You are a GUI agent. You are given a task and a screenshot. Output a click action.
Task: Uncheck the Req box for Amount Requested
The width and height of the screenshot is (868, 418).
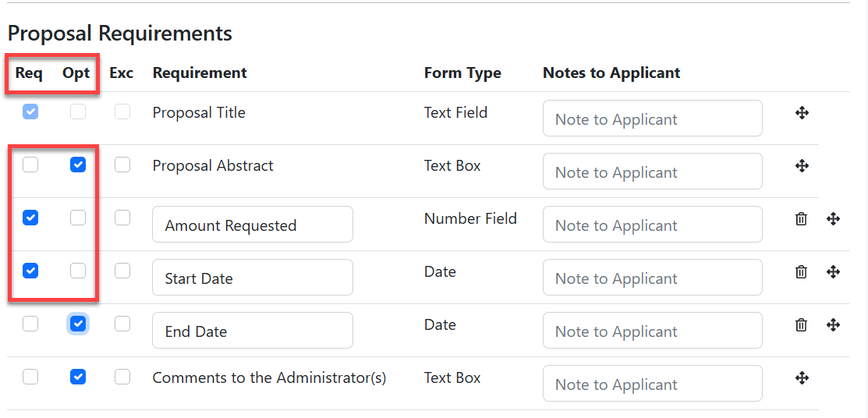(x=30, y=218)
